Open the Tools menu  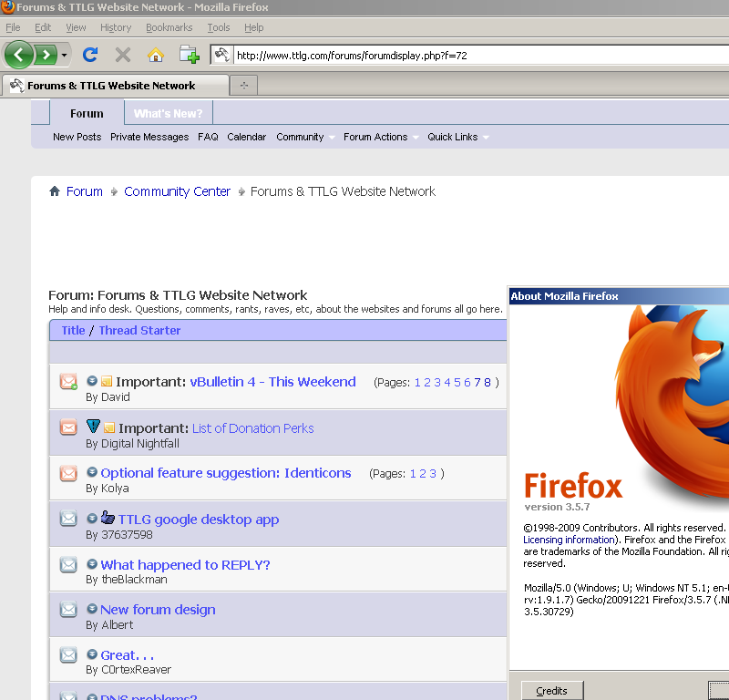pyautogui.click(x=219, y=27)
